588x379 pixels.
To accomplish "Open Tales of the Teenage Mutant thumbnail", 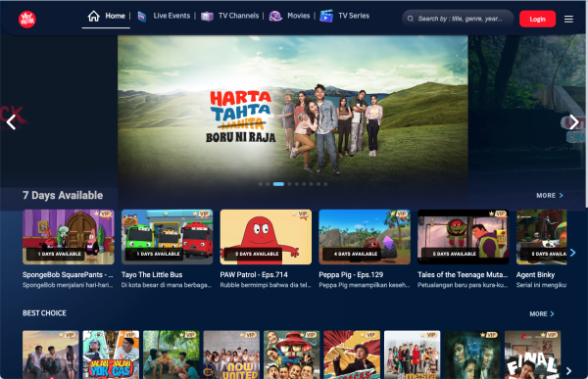I will click(x=464, y=237).
